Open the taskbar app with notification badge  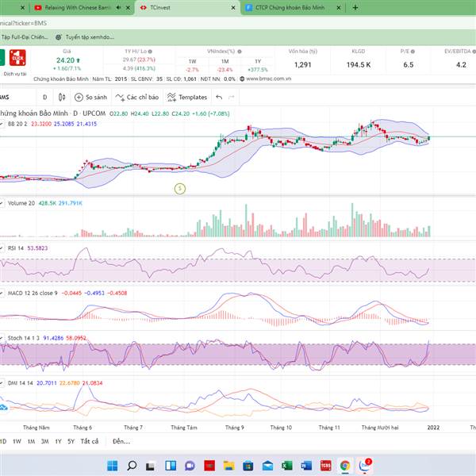[365, 466]
